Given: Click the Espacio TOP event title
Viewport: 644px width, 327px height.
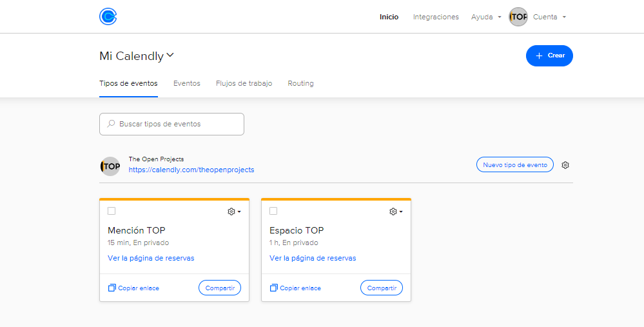Looking at the screenshot, I should (x=297, y=230).
